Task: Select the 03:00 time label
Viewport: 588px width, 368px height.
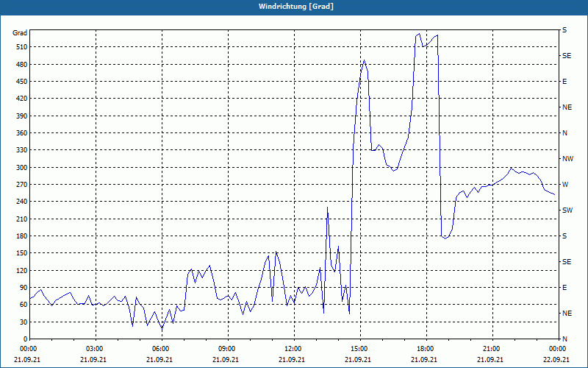Action: click(x=93, y=349)
